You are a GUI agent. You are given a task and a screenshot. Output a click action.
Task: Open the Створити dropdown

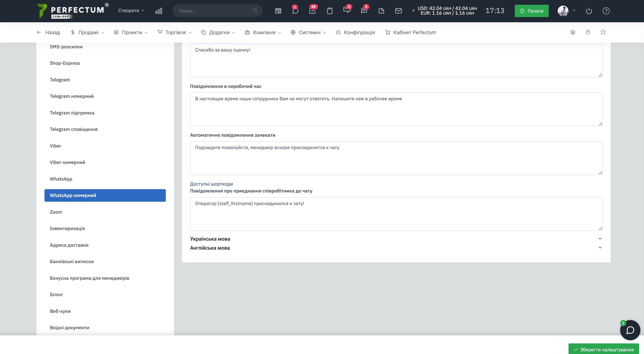(131, 11)
